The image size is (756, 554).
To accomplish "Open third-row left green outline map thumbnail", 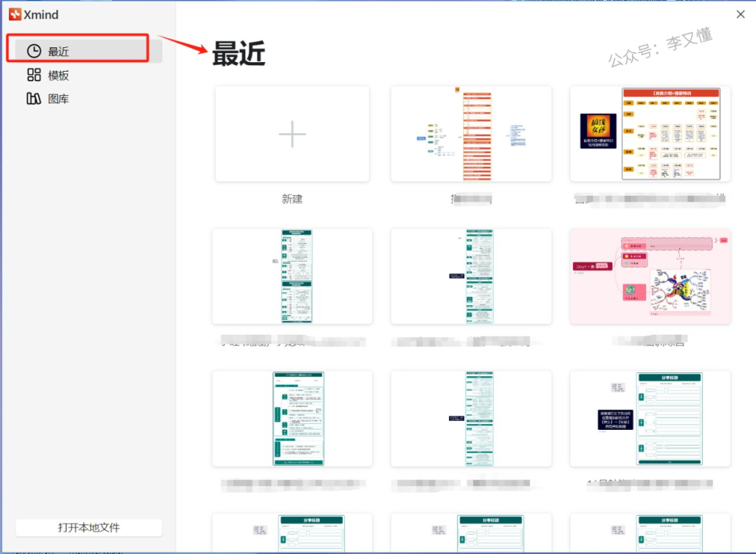I will tap(292, 419).
